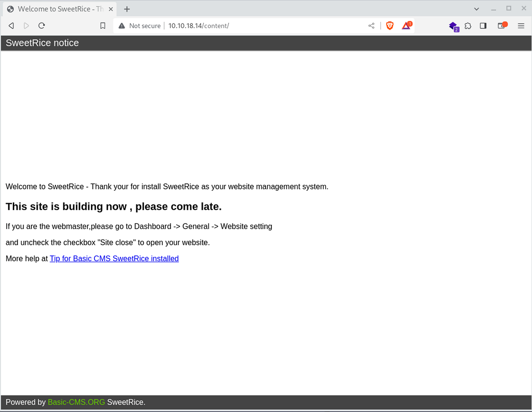Click heading This site is building now

point(113,207)
